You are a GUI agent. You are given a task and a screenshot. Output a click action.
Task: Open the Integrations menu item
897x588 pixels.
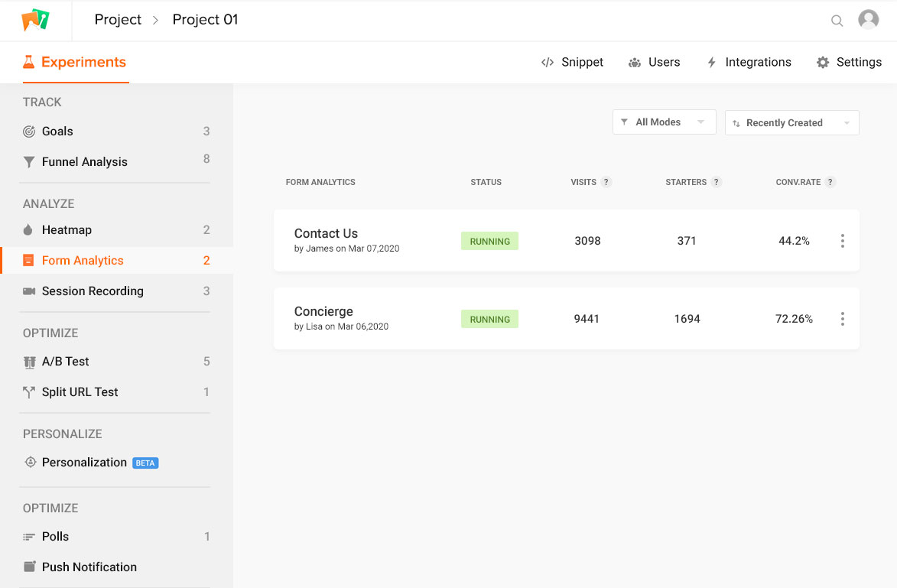click(749, 63)
